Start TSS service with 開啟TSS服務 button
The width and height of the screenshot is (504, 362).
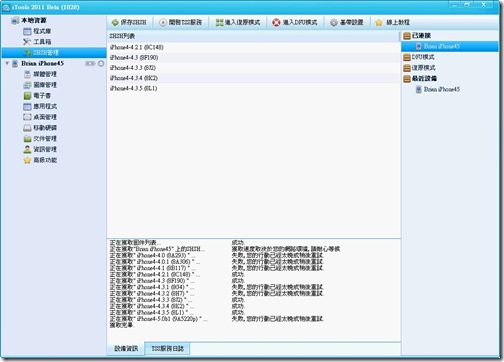(180, 22)
